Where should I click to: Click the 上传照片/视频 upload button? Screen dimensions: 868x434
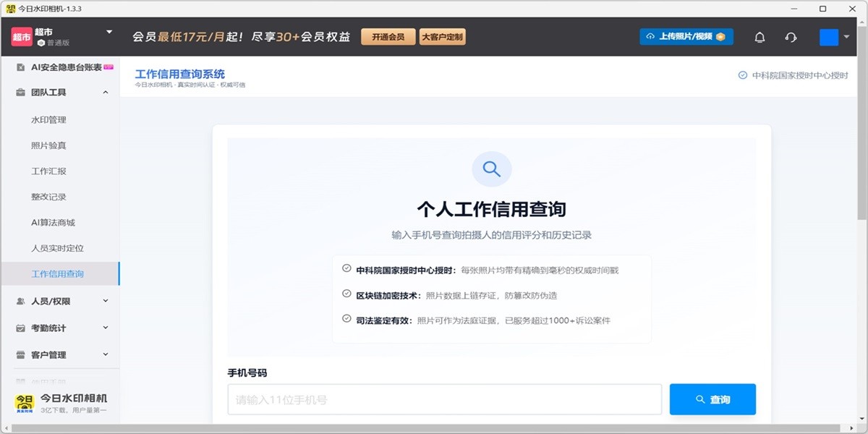tap(687, 36)
